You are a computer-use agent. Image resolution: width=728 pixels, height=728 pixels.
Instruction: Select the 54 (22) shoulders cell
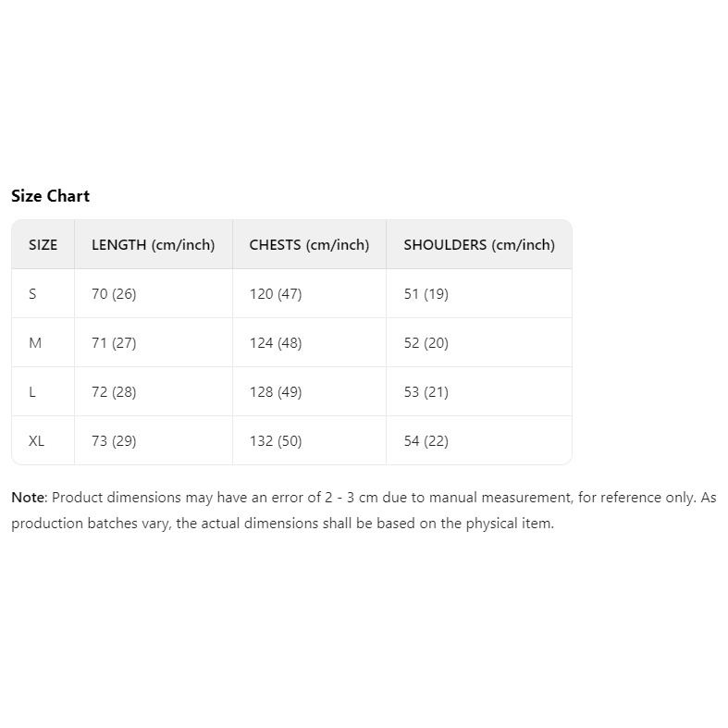pos(426,441)
